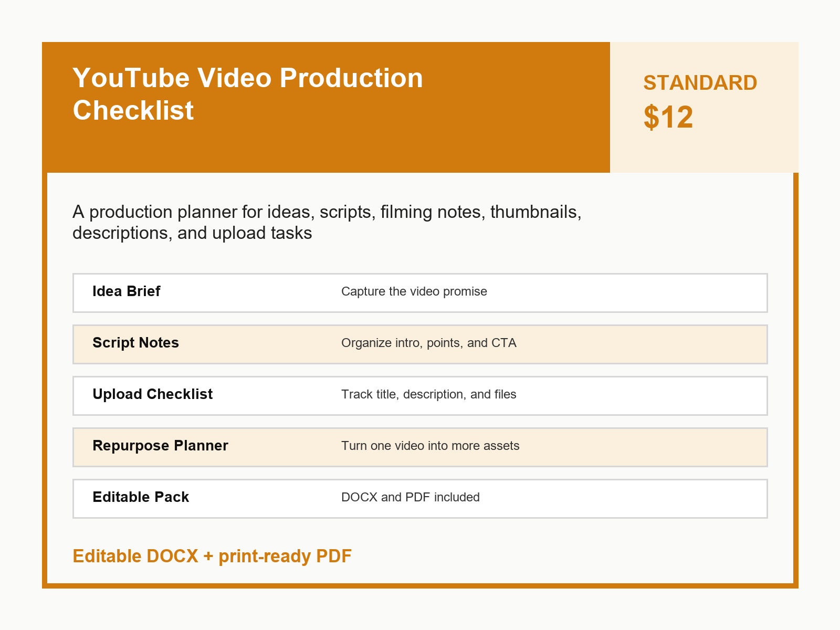
Task: Select the Idea Brief row heading
Action: [x=126, y=291]
